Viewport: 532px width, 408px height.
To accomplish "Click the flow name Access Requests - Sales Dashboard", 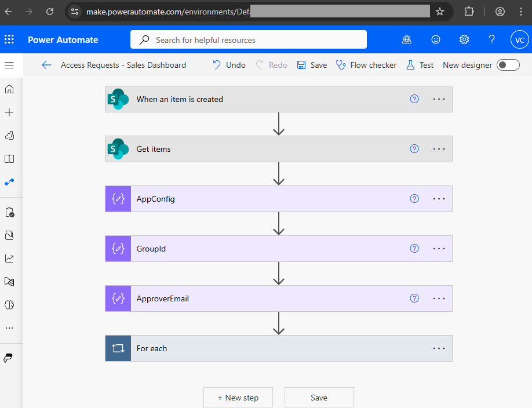I will [x=123, y=65].
